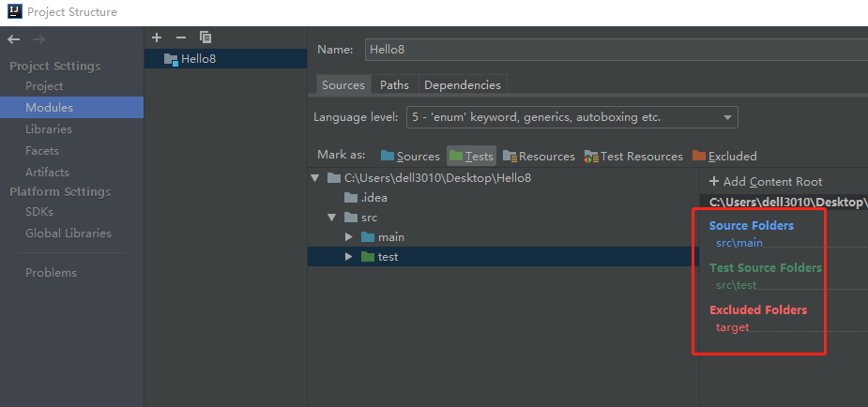The height and width of the screenshot is (407, 868).
Task: Select the .idea folder in tree
Action: (373, 198)
